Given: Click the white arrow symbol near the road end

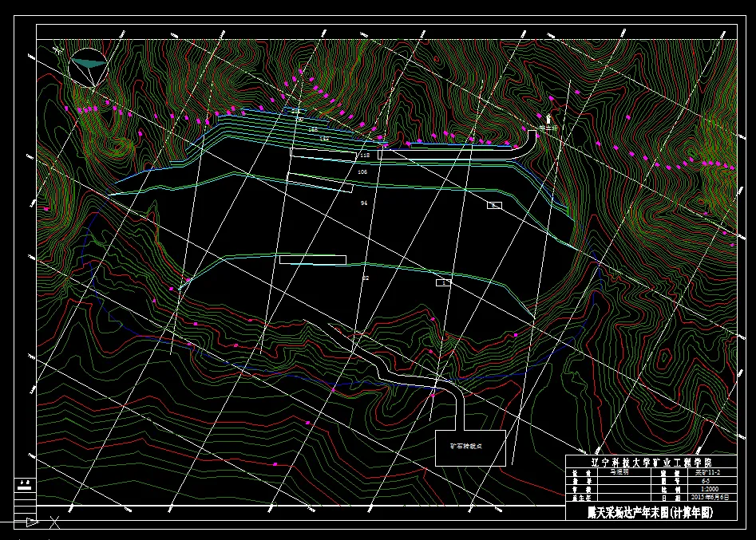Looking at the screenshot, I should pyautogui.click(x=548, y=119).
